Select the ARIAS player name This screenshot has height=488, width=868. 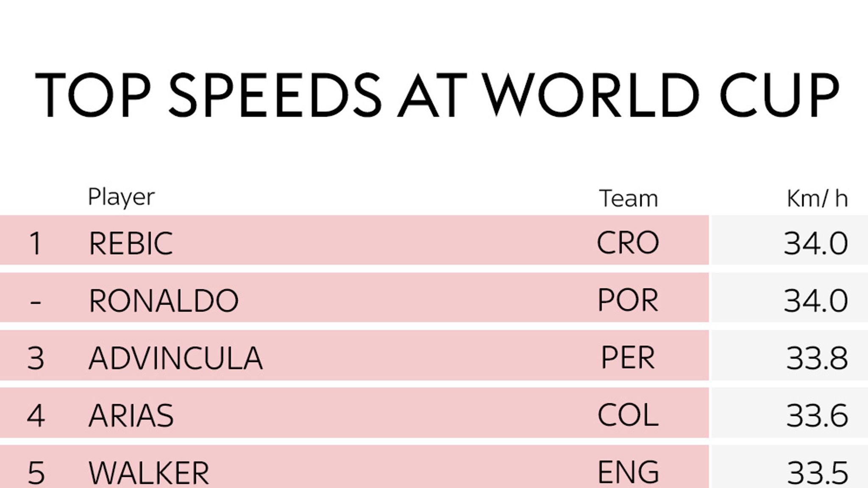(131, 416)
